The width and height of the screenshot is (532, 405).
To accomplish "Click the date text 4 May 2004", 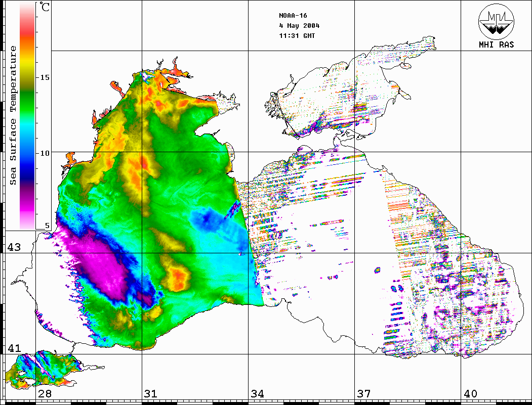I will pyautogui.click(x=299, y=26).
